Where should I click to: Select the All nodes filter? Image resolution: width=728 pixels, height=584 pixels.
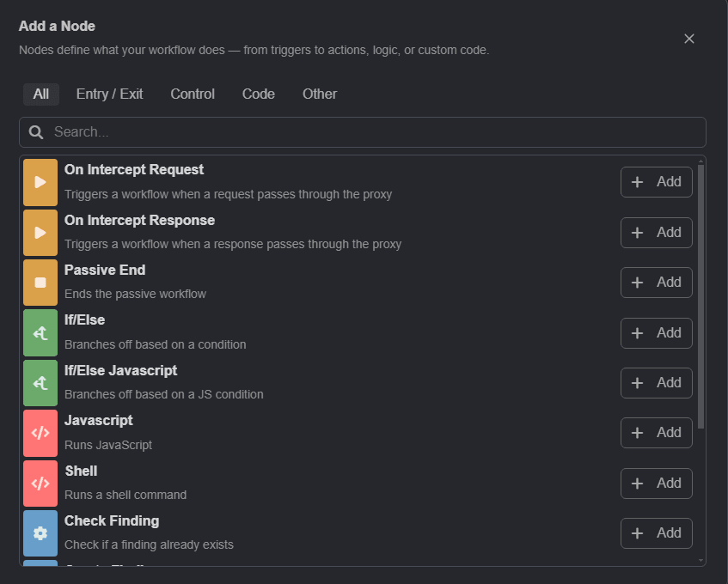(x=40, y=94)
